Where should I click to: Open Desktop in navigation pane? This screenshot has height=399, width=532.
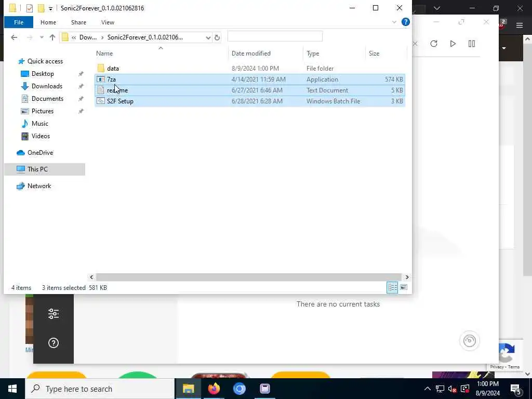43,74
